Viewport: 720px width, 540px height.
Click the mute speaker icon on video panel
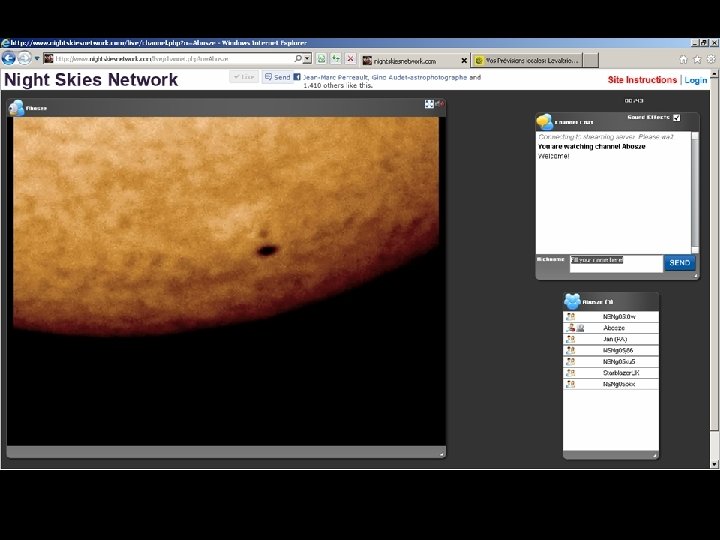[440, 104]
